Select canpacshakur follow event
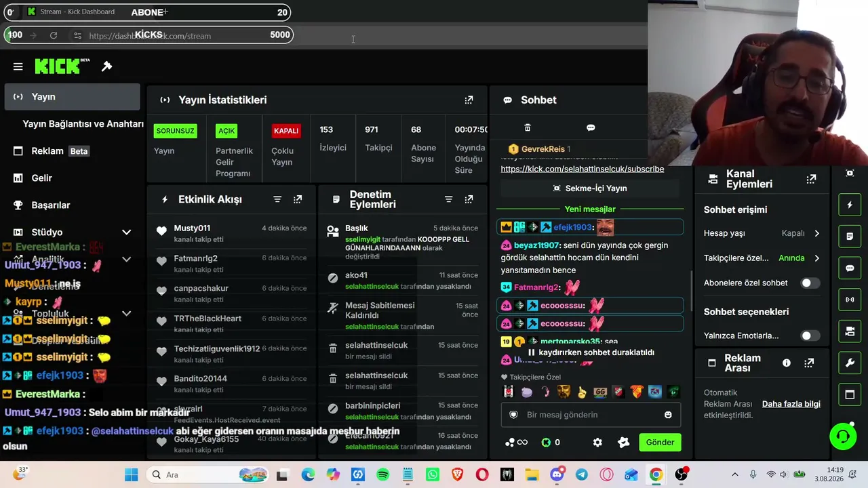868x488 pixels. [x=231, y=293]
